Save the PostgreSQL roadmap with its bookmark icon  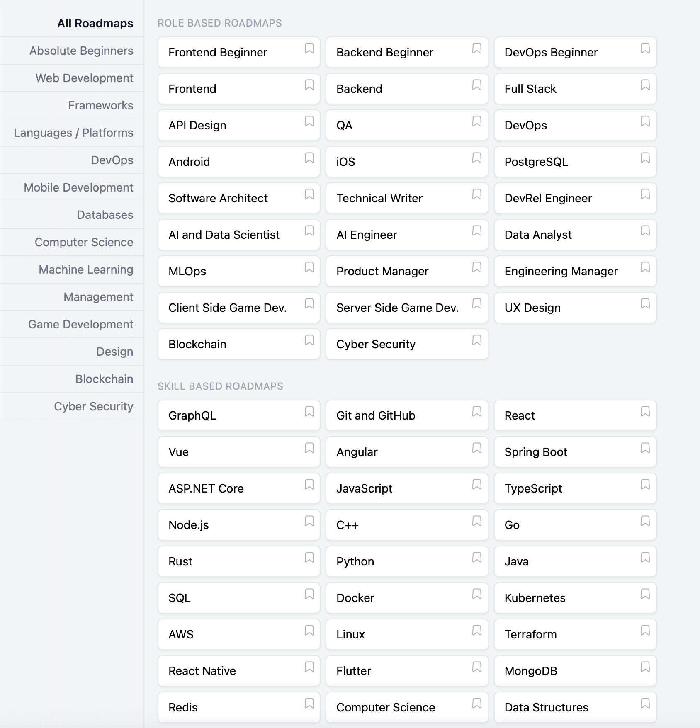click(645, 158)
